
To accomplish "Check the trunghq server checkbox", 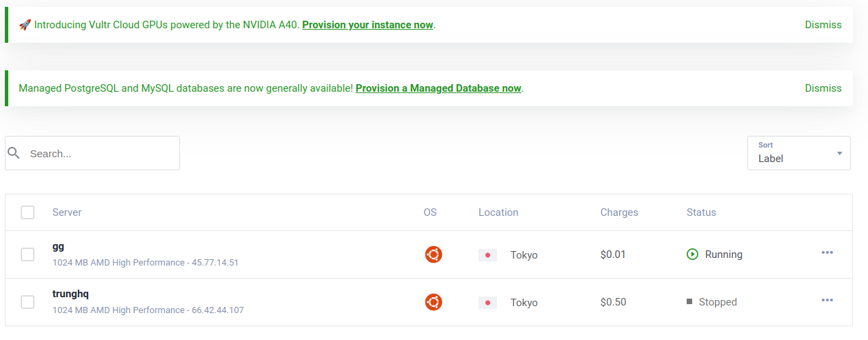I will pos(28,302).
